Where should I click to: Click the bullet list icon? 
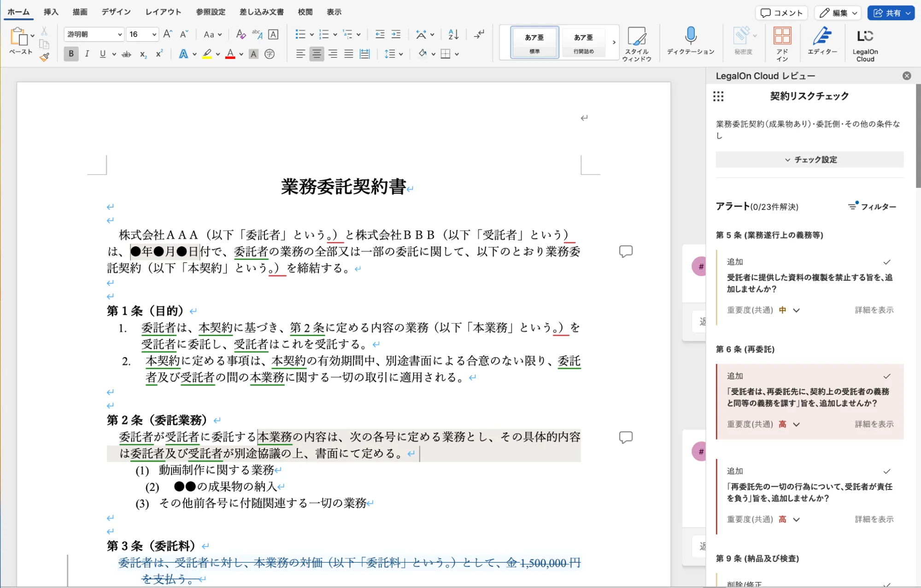[x=300, y=34]
